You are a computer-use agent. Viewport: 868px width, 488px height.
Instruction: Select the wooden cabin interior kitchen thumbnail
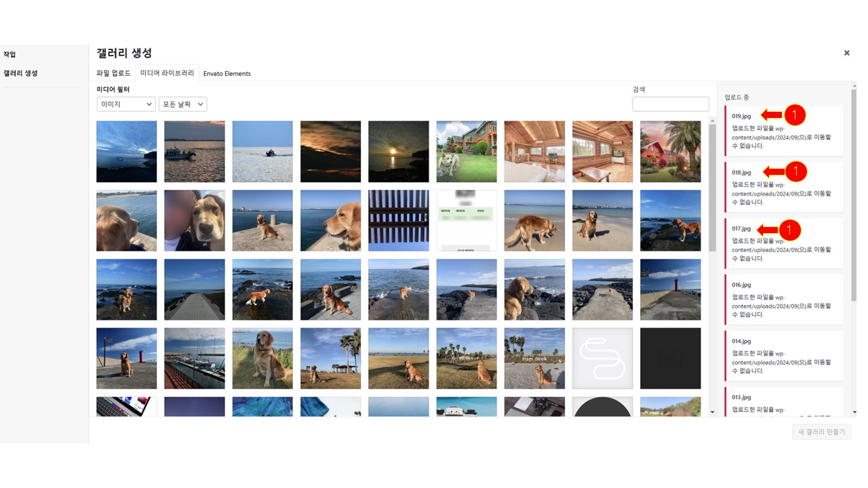[x=534, y=152]
